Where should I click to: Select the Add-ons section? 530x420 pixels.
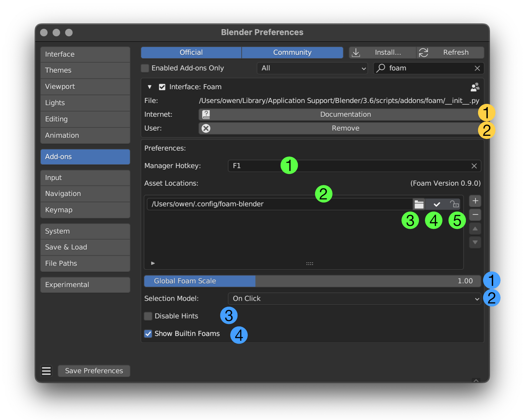pyautogui.click(x=85, y=157)
